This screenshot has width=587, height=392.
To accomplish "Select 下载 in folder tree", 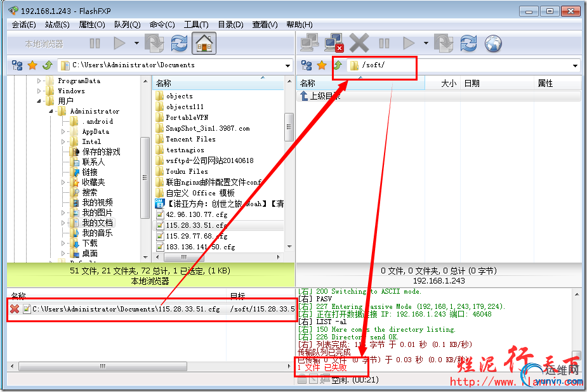I will point(90,243).
